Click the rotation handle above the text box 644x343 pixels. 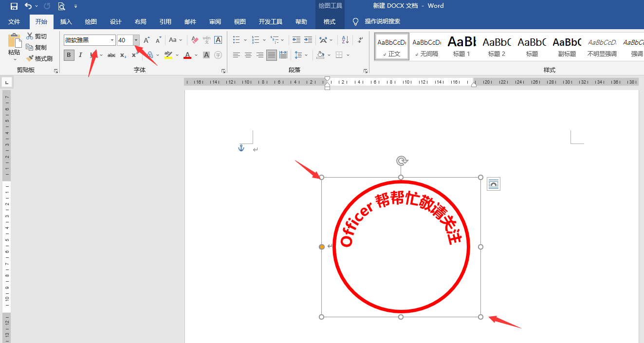(x=401, y=161)
